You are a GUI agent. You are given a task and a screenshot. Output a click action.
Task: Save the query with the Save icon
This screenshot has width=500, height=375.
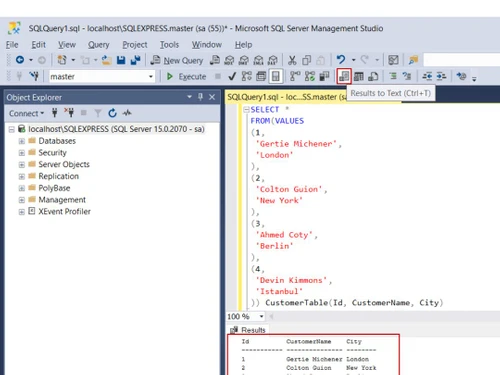point(121,60)
